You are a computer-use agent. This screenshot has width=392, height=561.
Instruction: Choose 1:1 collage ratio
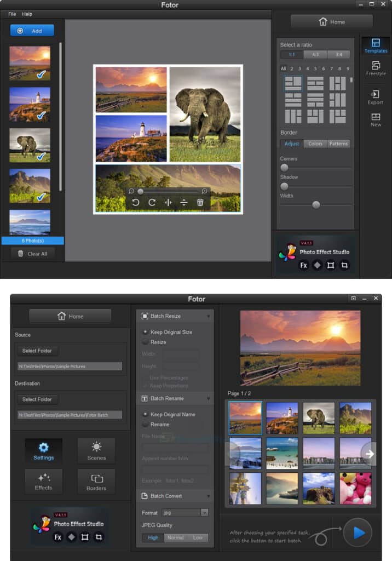[292, 54]
